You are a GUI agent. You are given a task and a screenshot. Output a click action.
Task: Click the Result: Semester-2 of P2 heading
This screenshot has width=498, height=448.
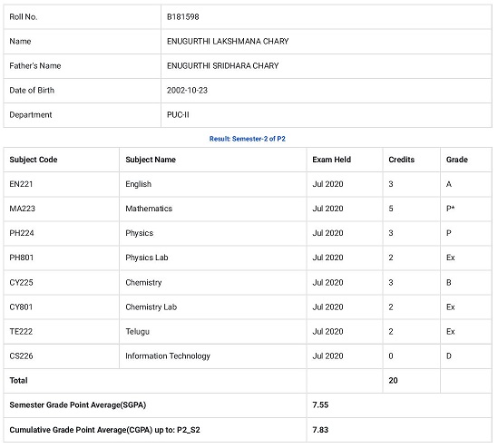(x=248, y=139)
